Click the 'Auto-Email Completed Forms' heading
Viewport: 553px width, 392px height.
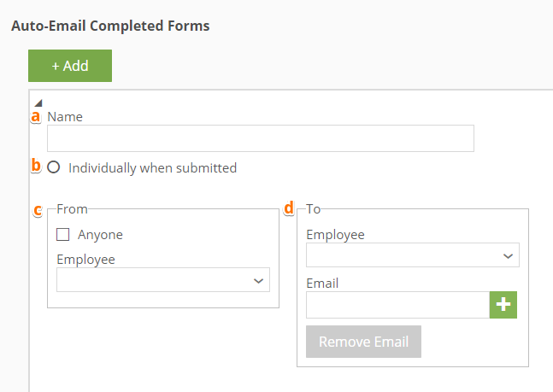click(x=110, y=26)
